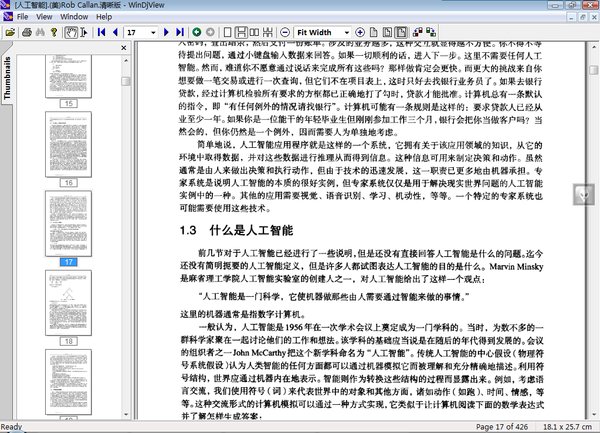Click the document scroll-down arrow

click(594, 414)
